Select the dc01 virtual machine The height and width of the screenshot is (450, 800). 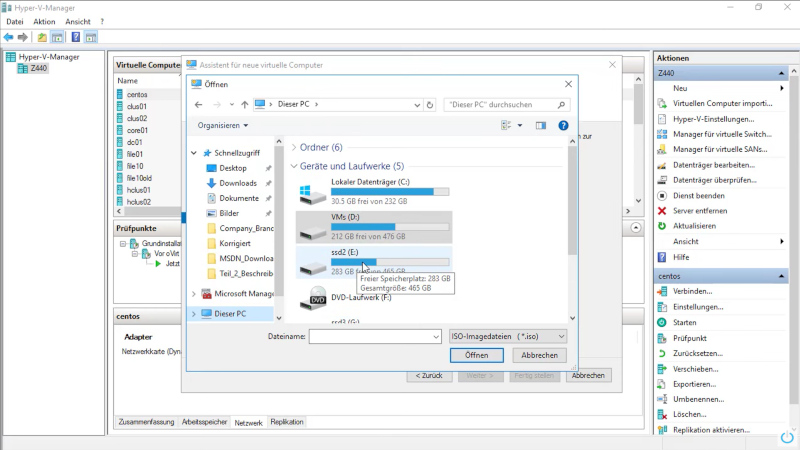[135, 142]
